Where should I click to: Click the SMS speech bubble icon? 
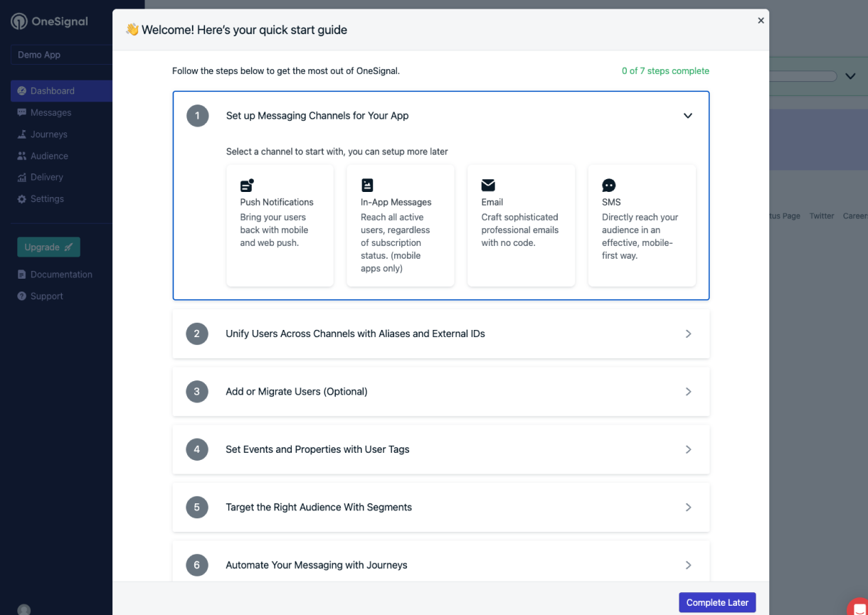tap(609, 186)
